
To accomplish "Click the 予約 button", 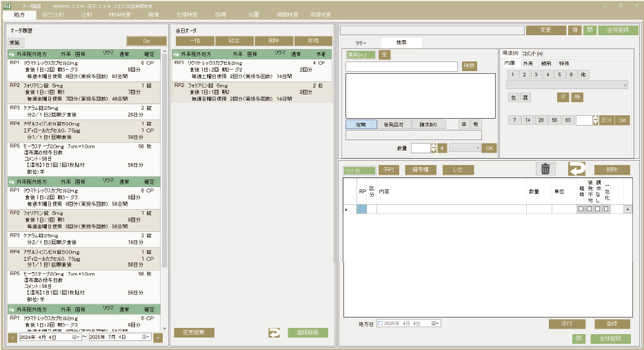I will 388,169.
